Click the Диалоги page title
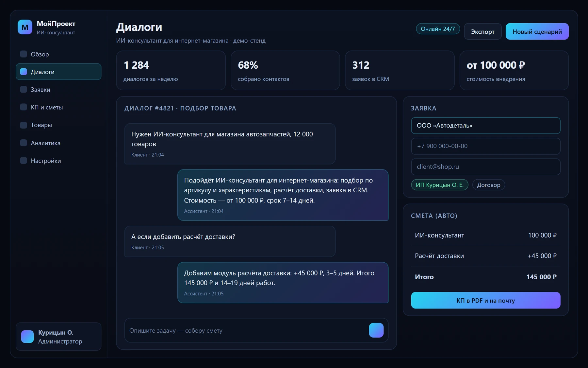The image size is (588, 368). (x=139, y=27)
